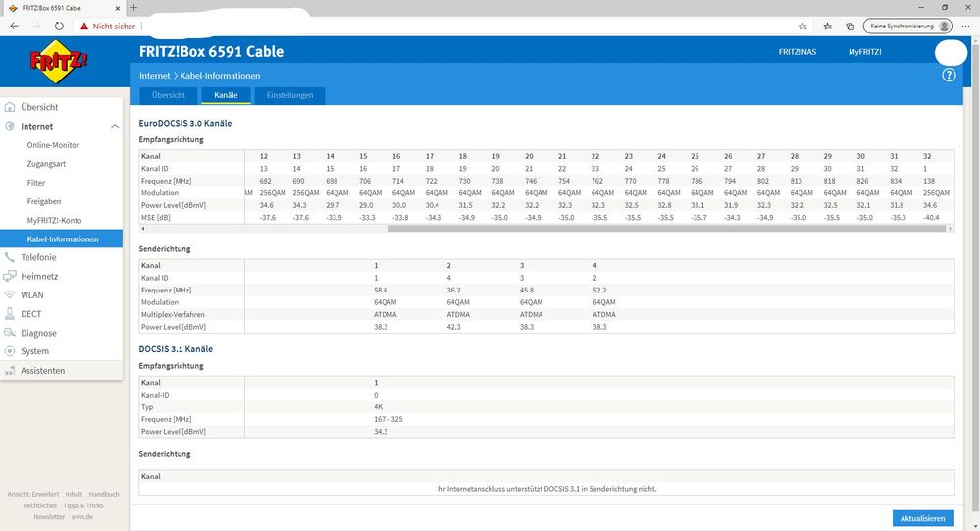Click the System gear icon
This screenshot has height=531, width=980.
pos(10,351)
